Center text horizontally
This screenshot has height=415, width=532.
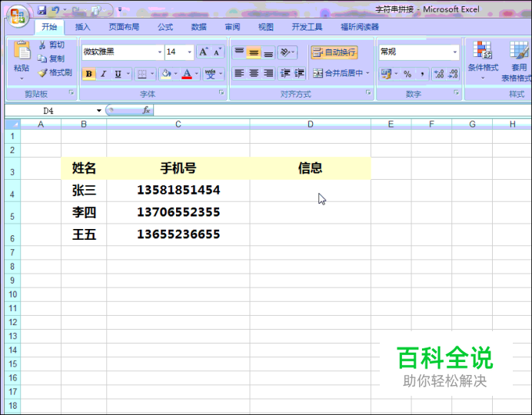pos(254,73)
